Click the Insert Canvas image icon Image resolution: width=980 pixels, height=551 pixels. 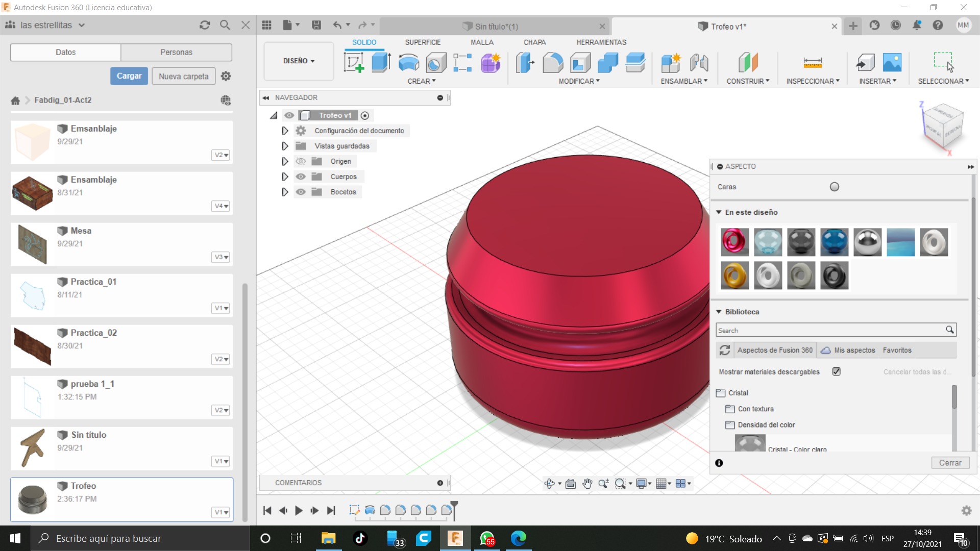point(892,63)
